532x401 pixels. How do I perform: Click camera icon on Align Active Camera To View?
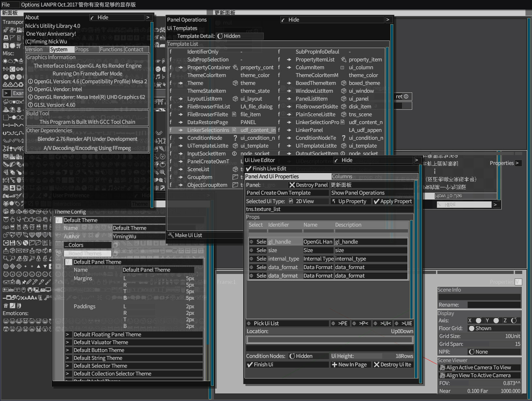tap(443, 367)
